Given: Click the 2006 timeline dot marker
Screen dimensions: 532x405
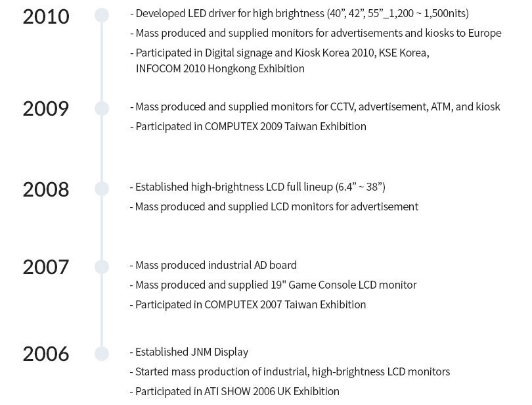Looking at the screenshot, I should pos(102,354).
